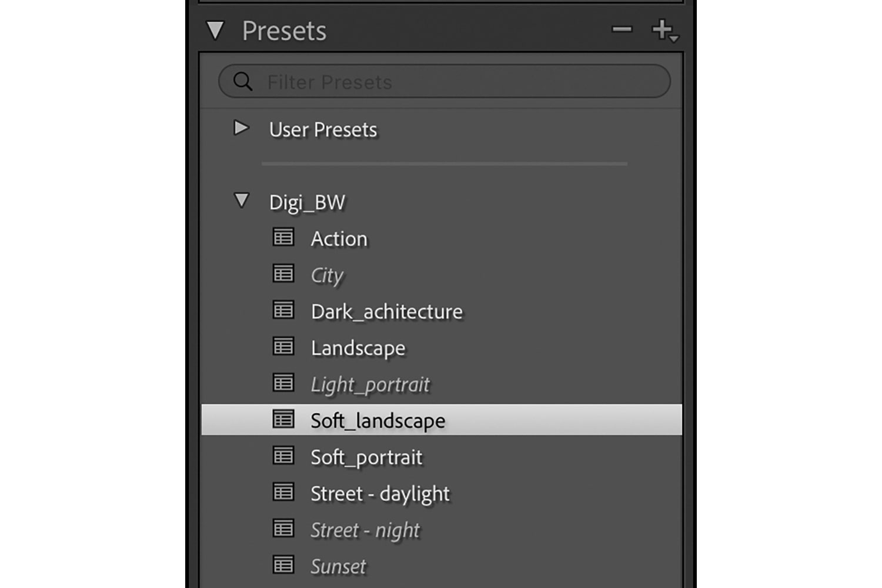This screenshot has width=882, height=588.
Task: Select the Street - daylight preset
Action: (380, 494)
